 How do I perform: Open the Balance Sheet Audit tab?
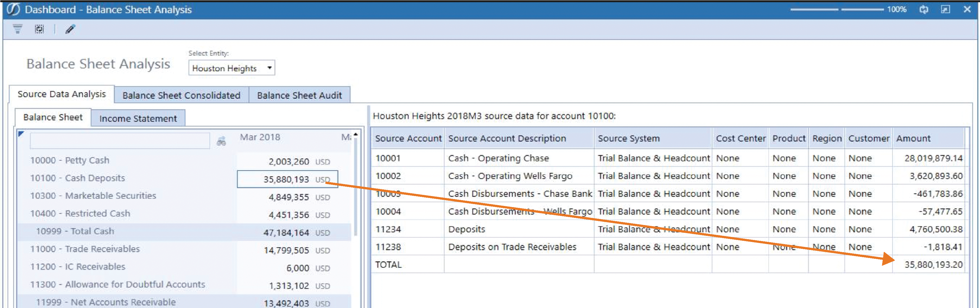click(x=299, y=95)
